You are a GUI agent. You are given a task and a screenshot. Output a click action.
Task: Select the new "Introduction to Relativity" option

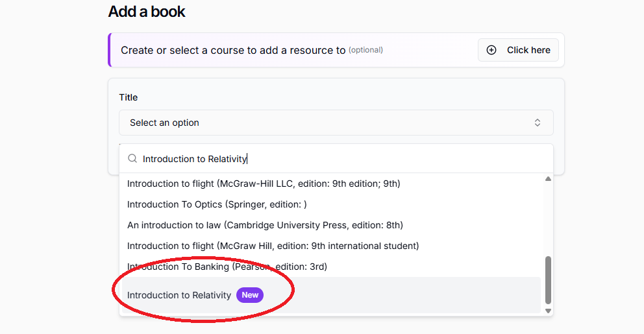[x=179, y=295]
